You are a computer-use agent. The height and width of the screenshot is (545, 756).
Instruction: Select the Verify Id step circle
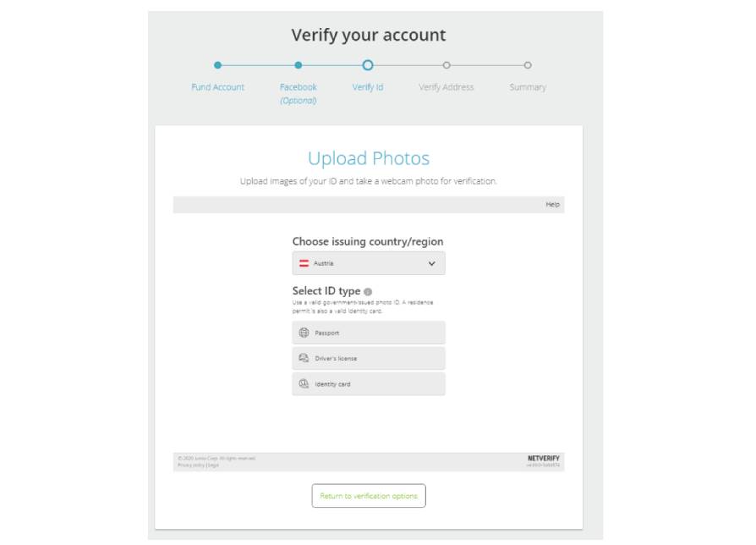369,63
